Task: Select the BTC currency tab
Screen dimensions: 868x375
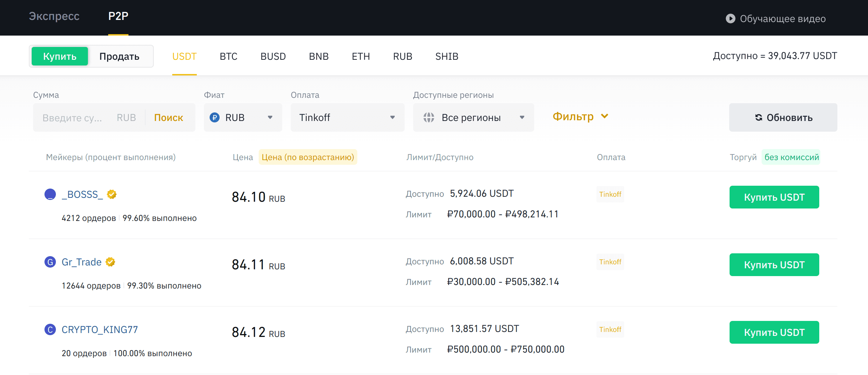Action: (x=228, y=56)
